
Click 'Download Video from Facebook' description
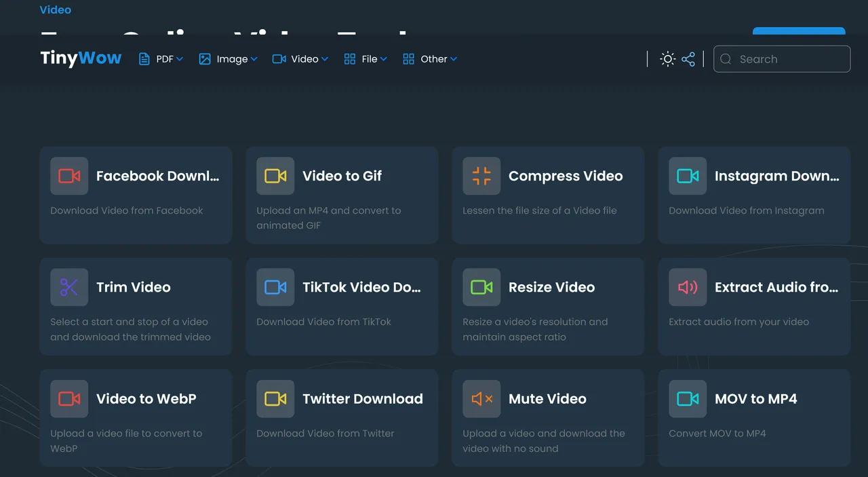point(127,210)
